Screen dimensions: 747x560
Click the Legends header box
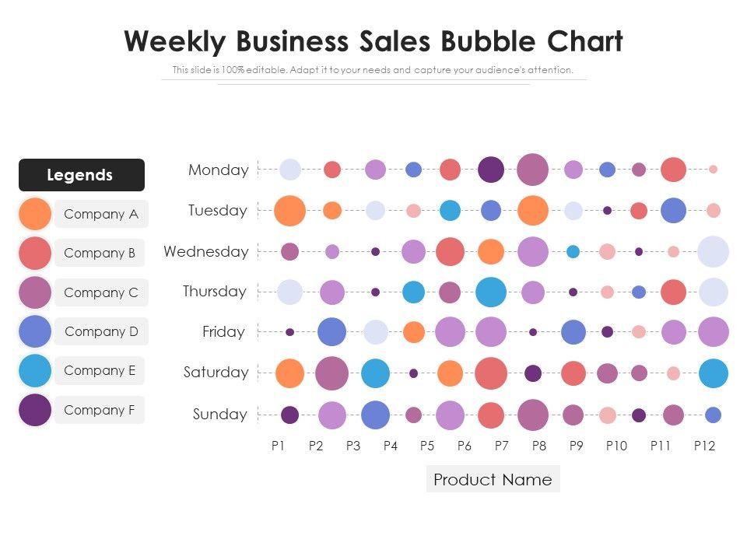click(81, 175)
